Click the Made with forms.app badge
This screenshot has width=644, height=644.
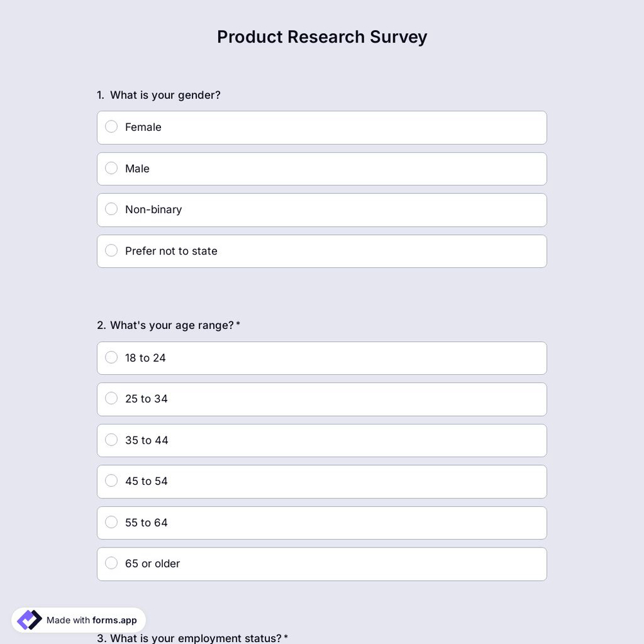pyautogui.click(x=79, y=620)
